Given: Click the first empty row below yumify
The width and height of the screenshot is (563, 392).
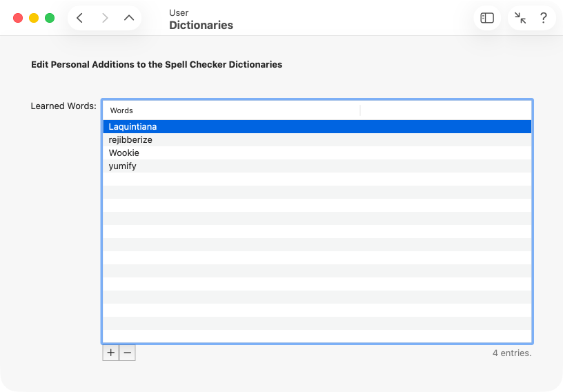Looking at the screenshot, I should (x=317, y=179).
